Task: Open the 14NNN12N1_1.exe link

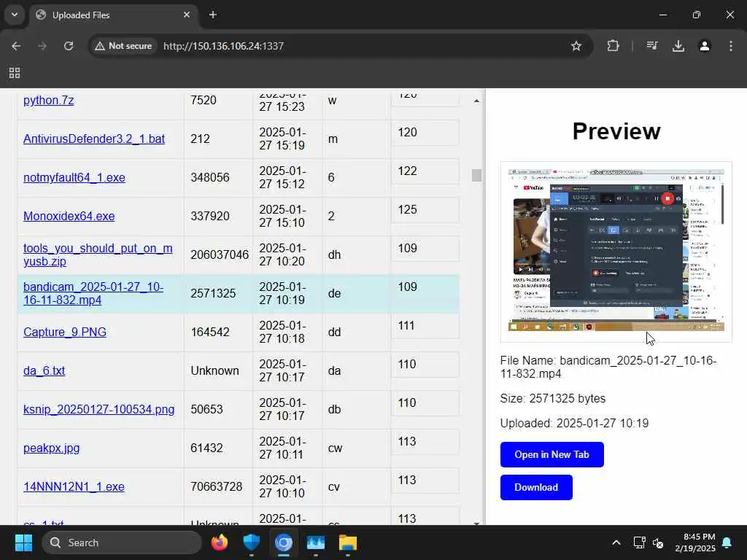Action: pyautogui.click(x=74, y=486)
